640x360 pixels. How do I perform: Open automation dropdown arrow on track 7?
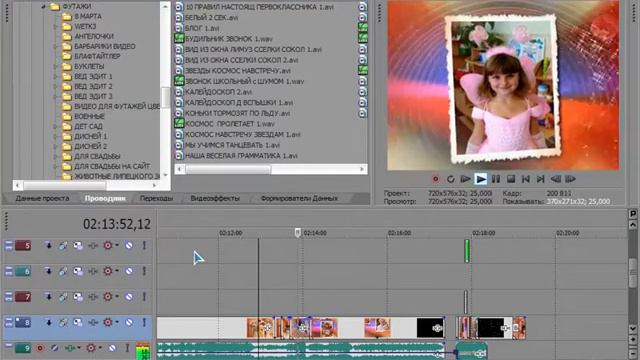click(117, 297)
